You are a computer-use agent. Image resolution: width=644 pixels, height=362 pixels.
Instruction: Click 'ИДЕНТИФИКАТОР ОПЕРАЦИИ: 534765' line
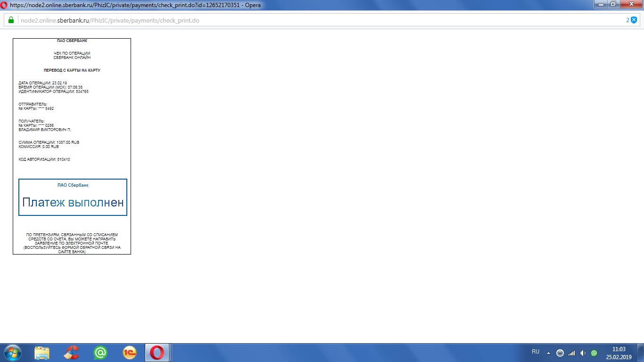click(53, 91)
